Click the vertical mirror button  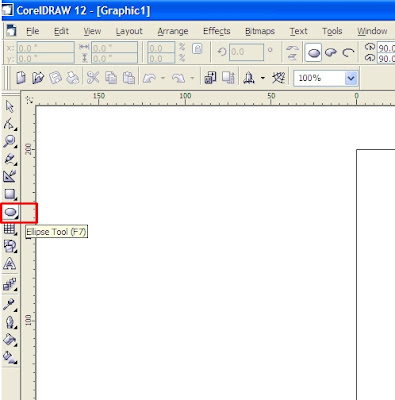[292, 57]
